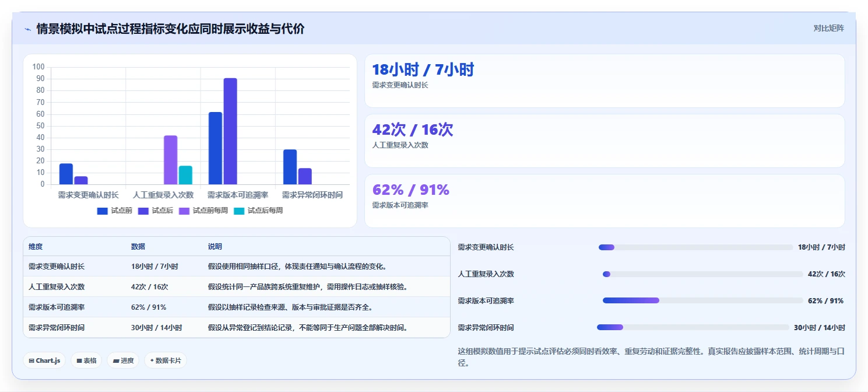
Task: Click 需求异常闭环时间 in the table's first column
Action: tap(57, 328)
